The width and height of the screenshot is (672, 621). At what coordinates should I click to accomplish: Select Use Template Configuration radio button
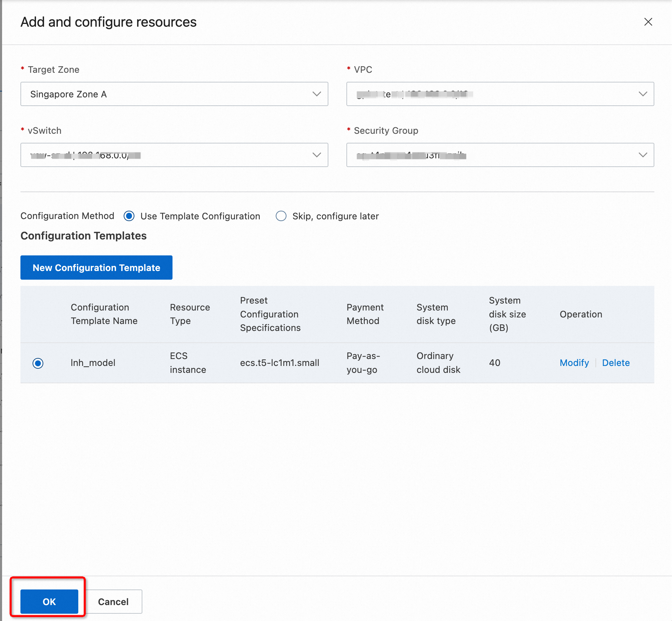point(129,216)
